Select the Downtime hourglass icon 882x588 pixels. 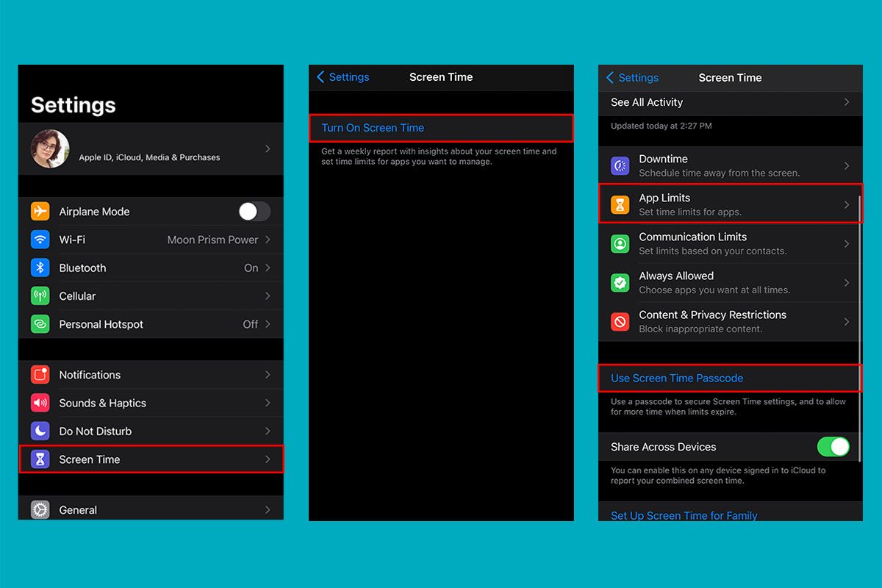(620, 165)
